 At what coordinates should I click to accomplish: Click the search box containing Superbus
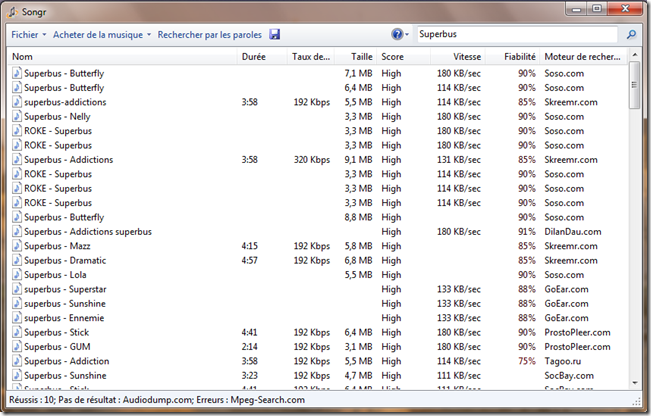click(517, 34)
